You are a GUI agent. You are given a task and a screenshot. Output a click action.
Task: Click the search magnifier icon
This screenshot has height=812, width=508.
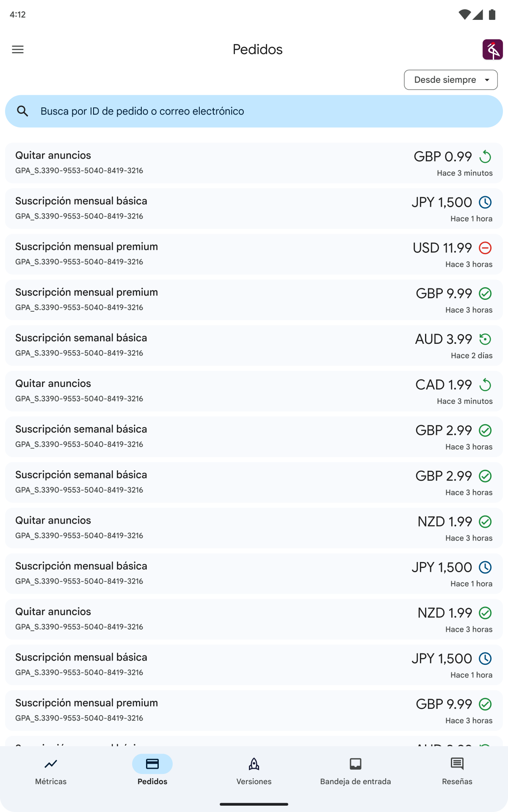pos(22,111)
